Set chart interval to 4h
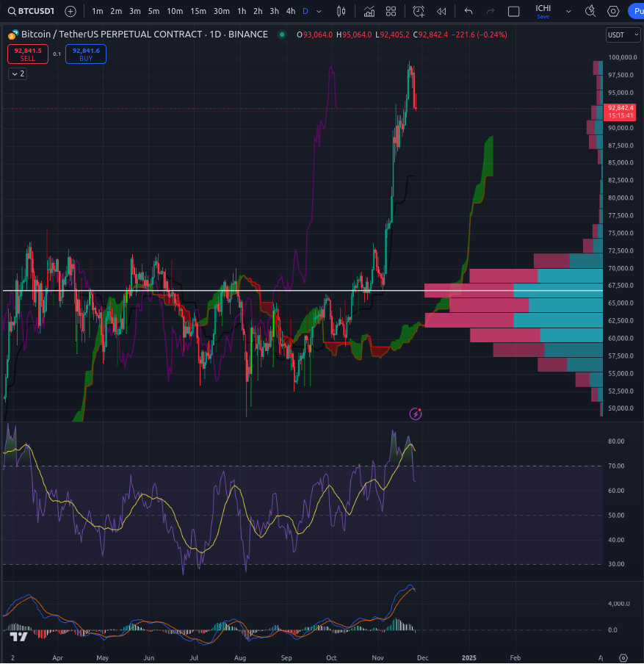The width and height of the screenshot is (644, 664). [x=291, y=12]
